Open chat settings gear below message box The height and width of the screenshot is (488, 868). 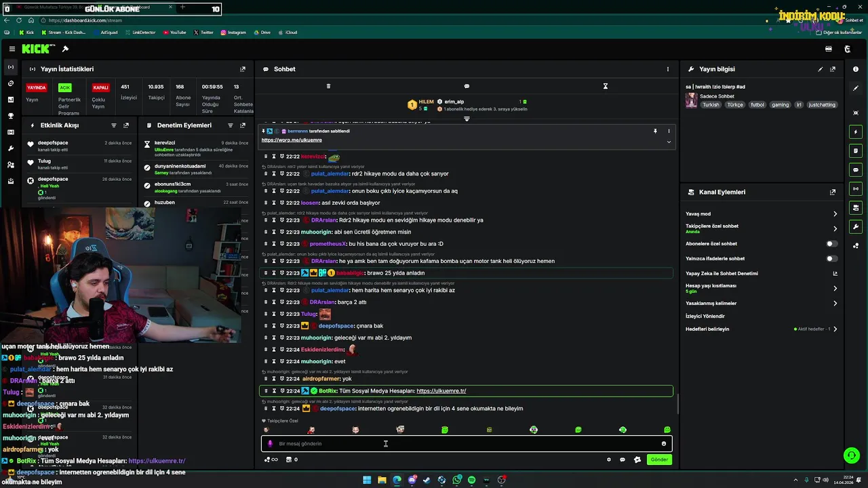[608, 460]
